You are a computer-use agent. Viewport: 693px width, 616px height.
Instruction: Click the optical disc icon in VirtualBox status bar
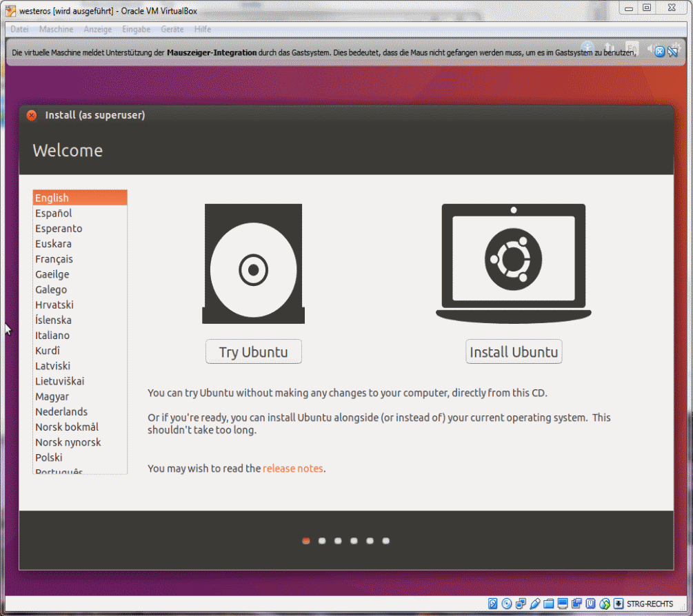507,604
